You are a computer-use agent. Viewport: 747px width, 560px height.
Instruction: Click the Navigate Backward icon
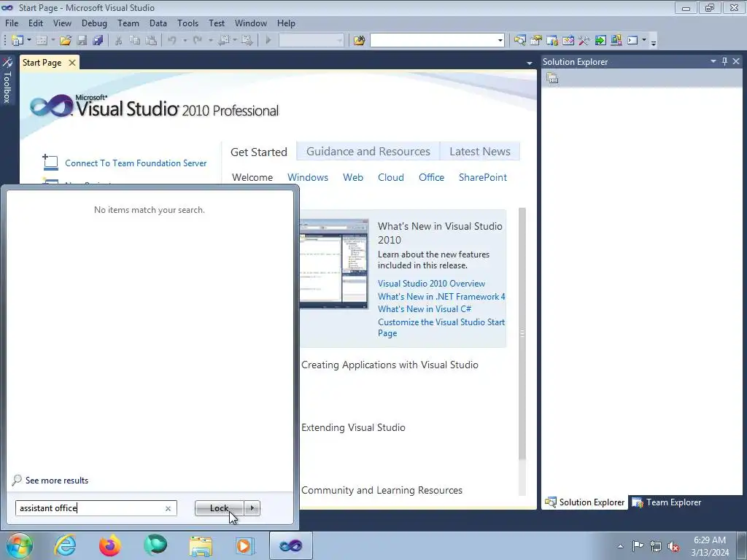(x=224, y=41)
